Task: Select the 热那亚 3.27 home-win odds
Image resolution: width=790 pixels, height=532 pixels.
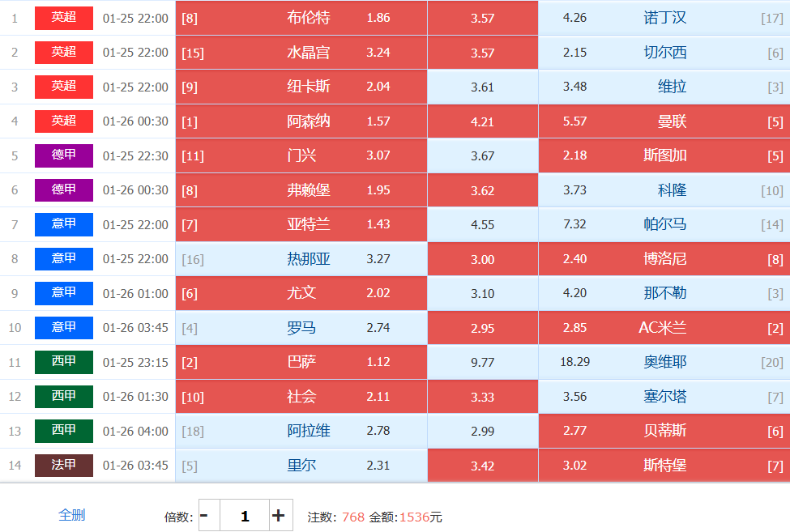Action: click(x=301, y=259)
